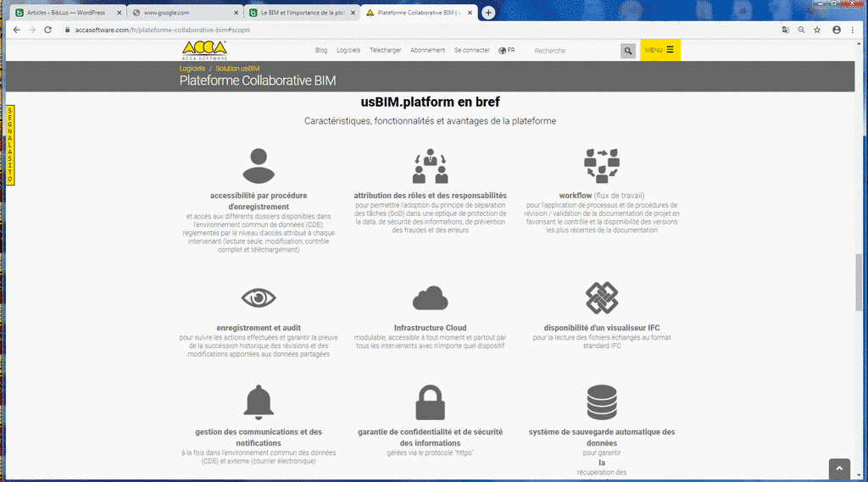The image size is (868, 482).
Task: Open the browser profile icon
Action: pos(837,30)
